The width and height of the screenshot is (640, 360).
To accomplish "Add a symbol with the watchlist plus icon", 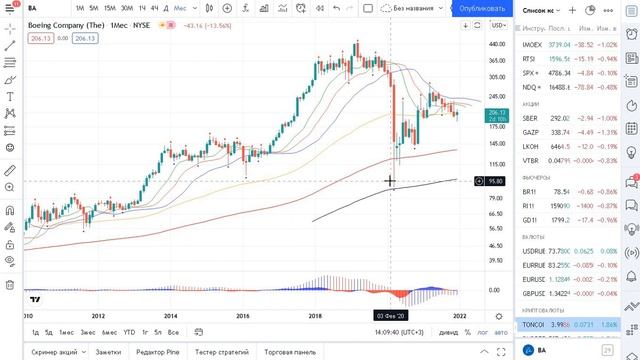I will 572,10.
